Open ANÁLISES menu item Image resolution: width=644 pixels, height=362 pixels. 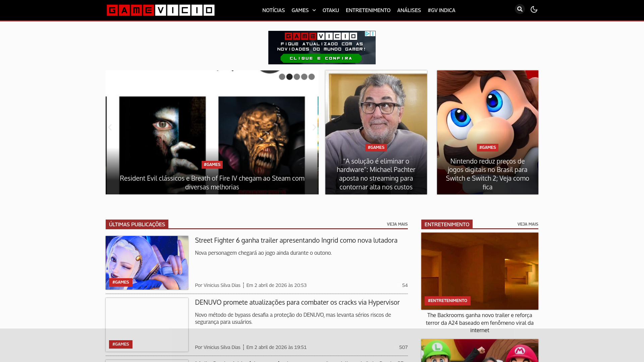[x=409, y=10]
